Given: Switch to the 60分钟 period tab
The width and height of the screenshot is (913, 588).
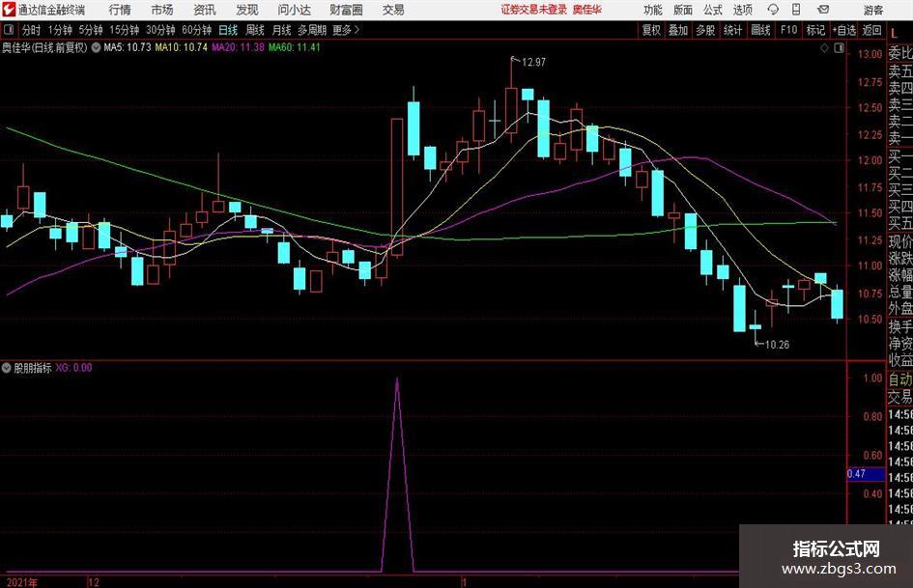Looking at the screenshot, I should 197,30.
